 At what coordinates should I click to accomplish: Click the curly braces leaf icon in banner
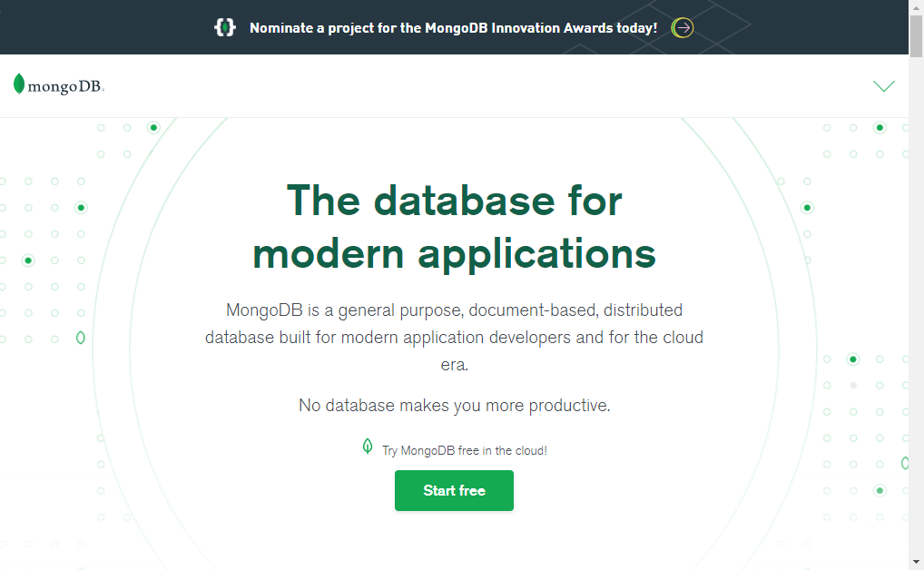[x=224, y=27]
